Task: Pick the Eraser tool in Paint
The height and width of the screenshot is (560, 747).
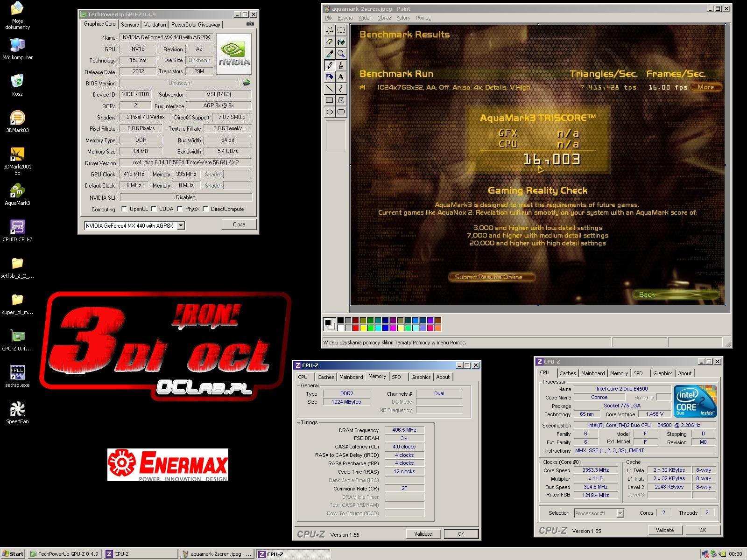Action: pyautogui.click(x=330, y=42)
